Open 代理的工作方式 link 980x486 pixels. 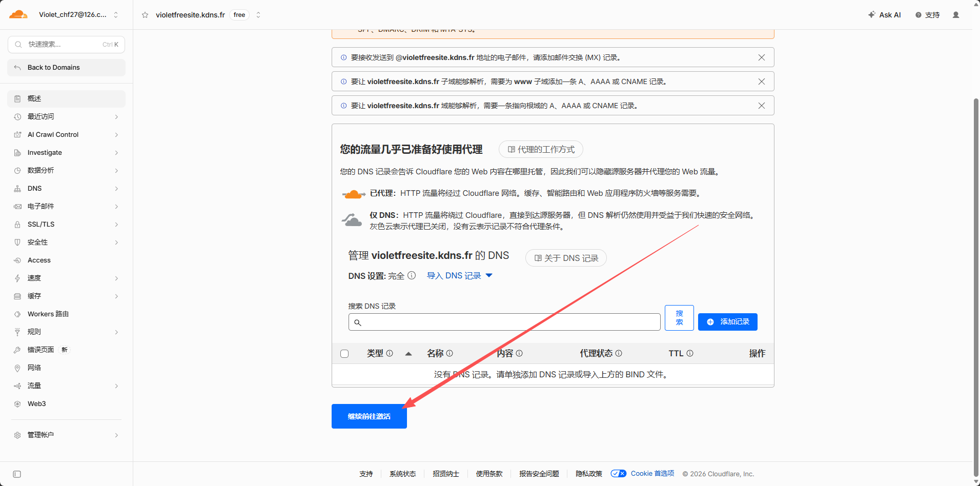point(541,150)
